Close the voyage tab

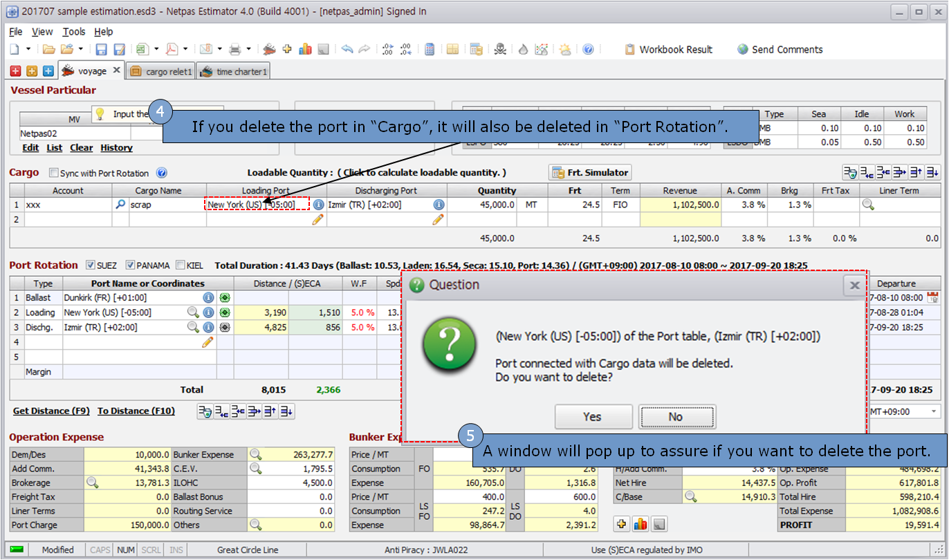pyautogui.click(x=116, y=70)
